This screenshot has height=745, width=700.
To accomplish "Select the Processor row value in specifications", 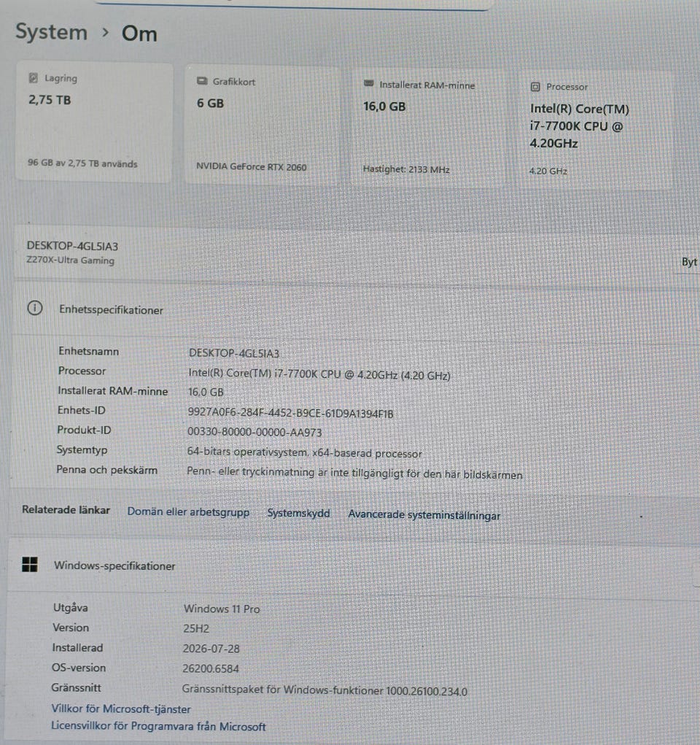I will (x=319, y=374).
